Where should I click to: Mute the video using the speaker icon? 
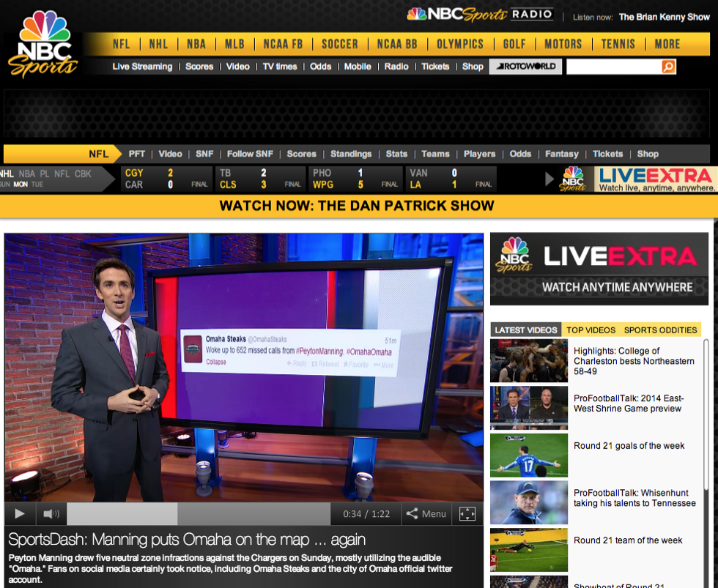click(x=51, y=514)
